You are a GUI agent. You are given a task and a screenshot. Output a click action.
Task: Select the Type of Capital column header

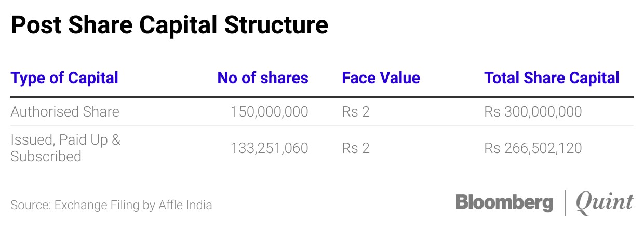(x=64, y=78)
